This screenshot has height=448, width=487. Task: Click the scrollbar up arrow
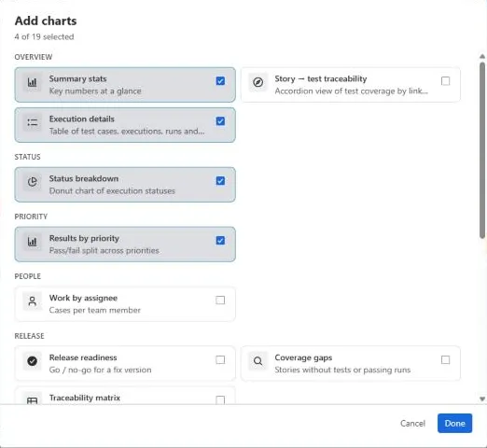tap(482, 57)
